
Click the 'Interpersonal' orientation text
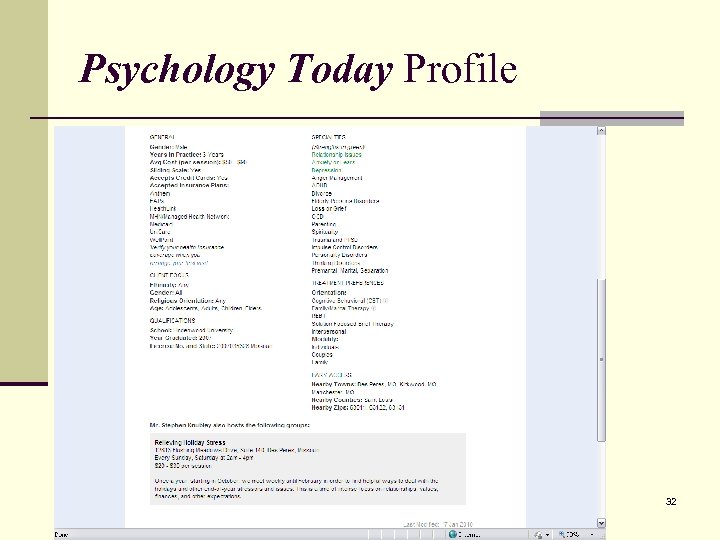click(x=329, y=332)
